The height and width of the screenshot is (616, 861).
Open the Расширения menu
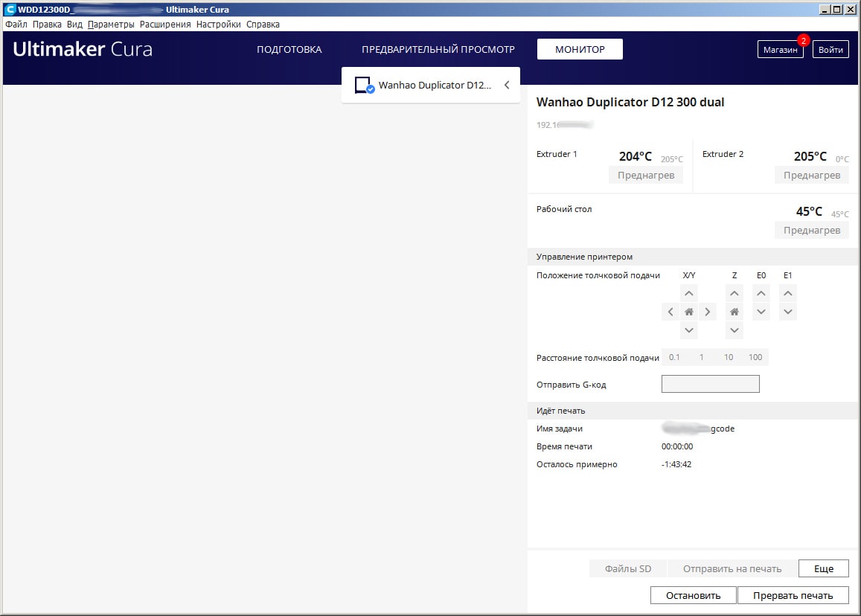[165, 24]
